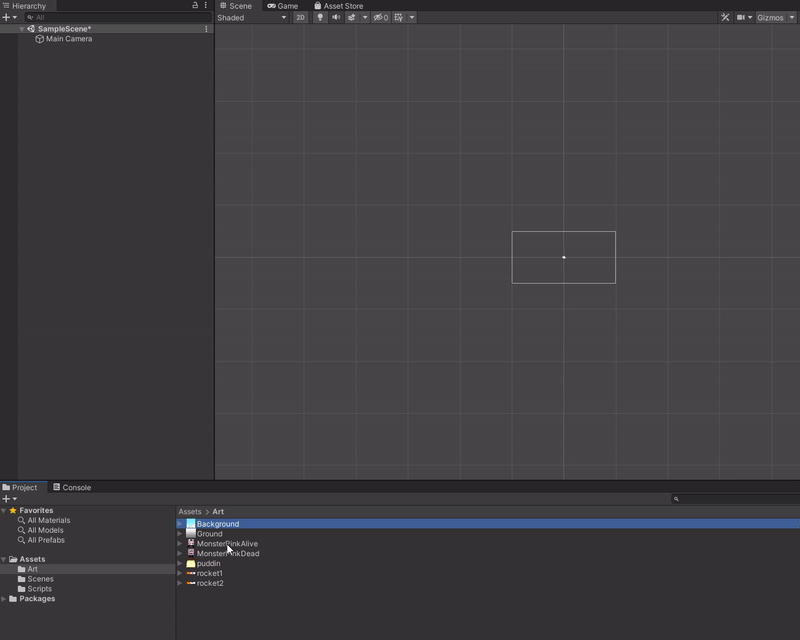This screenshot has height=640, width=800.
Task: Switch to the Console tab
Action: point(76,486)
